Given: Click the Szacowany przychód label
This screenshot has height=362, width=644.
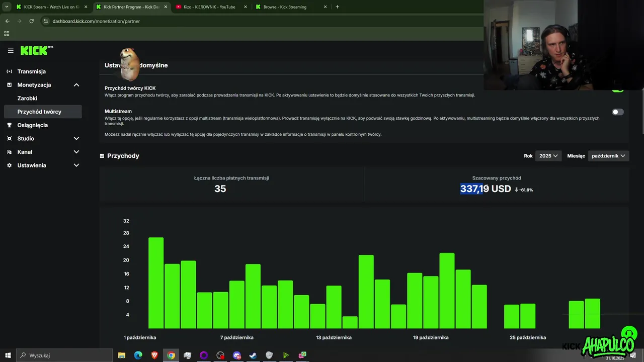Looking at the screenshot, I should 497,178.
